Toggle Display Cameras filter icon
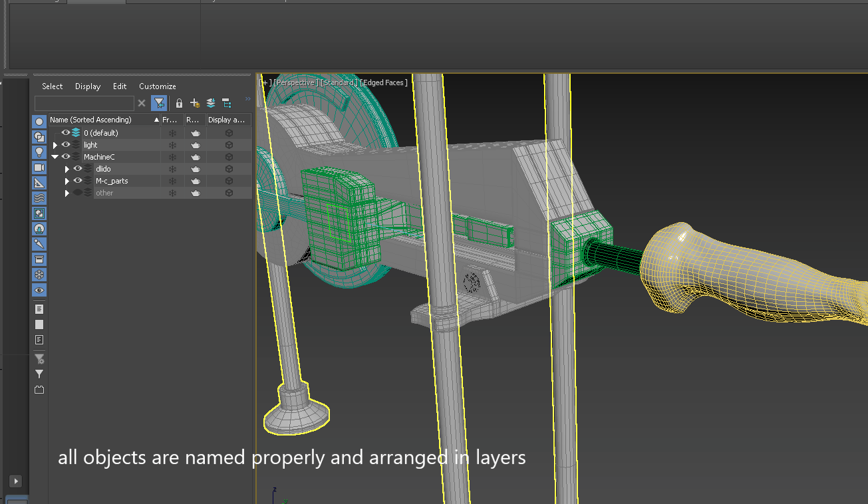Screen dimensions: 868x504 pyautogui.click(x=39, y=168)
